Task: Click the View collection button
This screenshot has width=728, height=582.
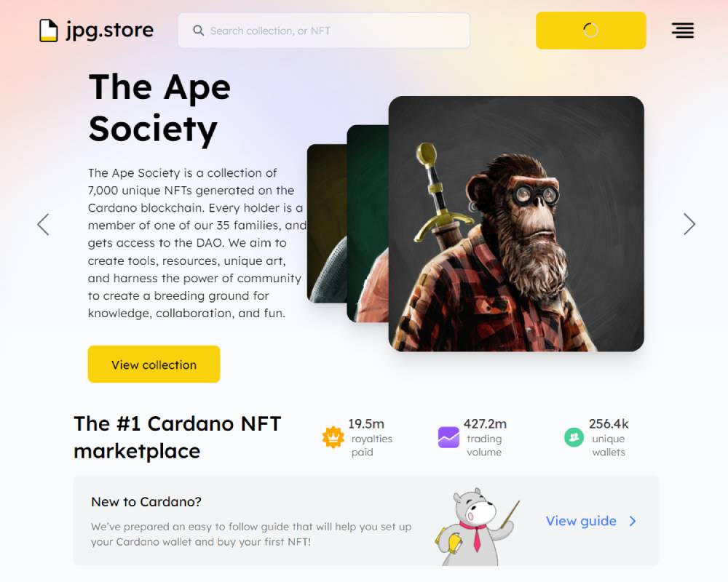Action: 154,364
